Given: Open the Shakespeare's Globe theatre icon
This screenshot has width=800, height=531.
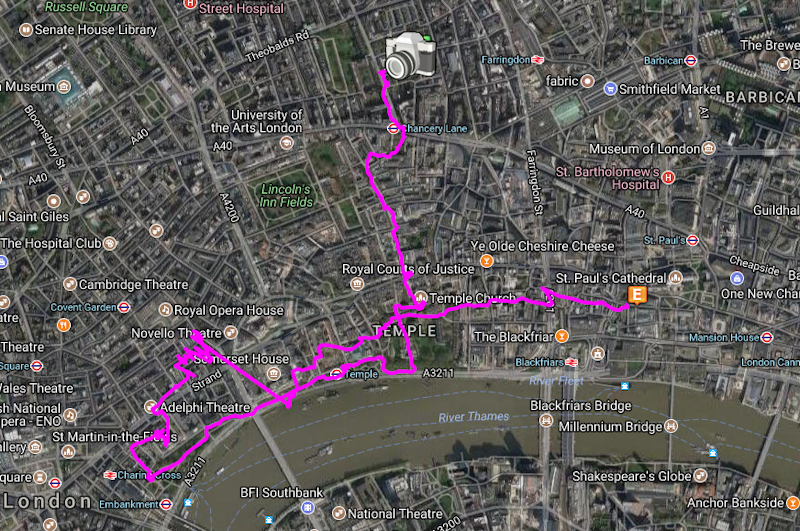Looking at the screenshot, I should tap(701, 475).
